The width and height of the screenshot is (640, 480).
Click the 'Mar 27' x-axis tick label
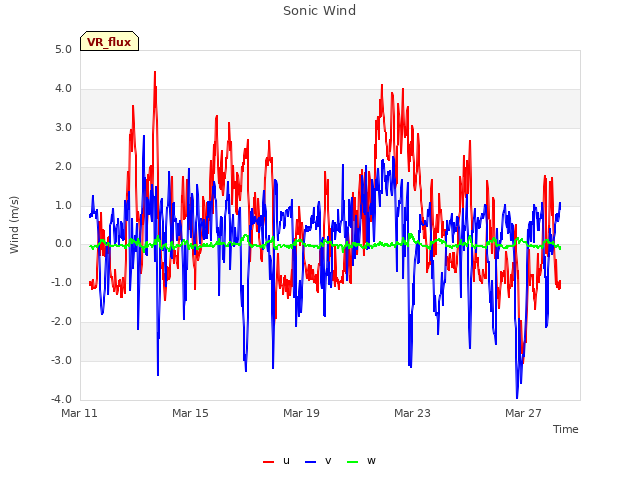click(523, 413)
